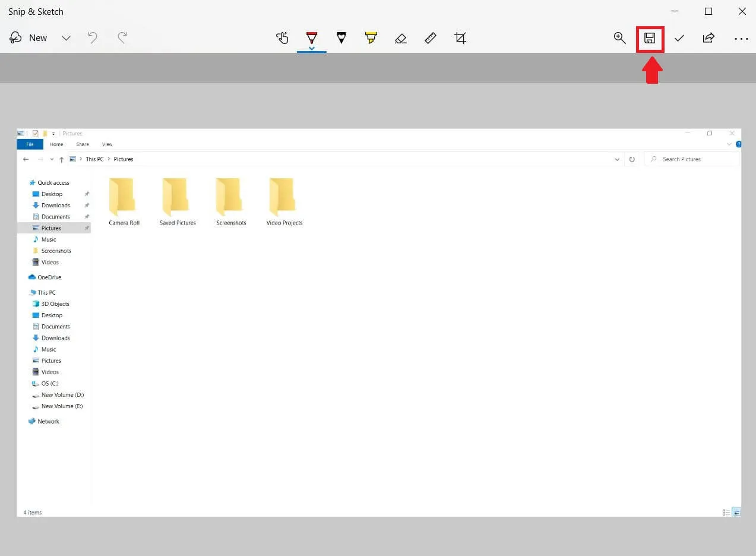
Task: Select the Highlighter tool
Action: tap(371, 37)
